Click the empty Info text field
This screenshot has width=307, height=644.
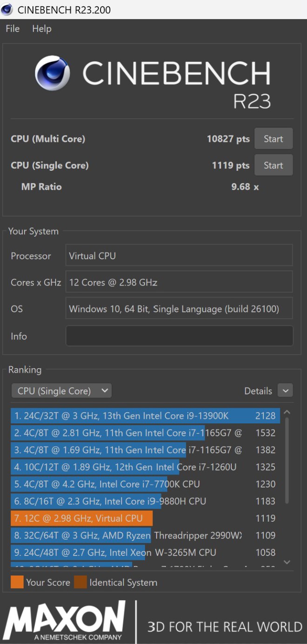pos(179,336)
